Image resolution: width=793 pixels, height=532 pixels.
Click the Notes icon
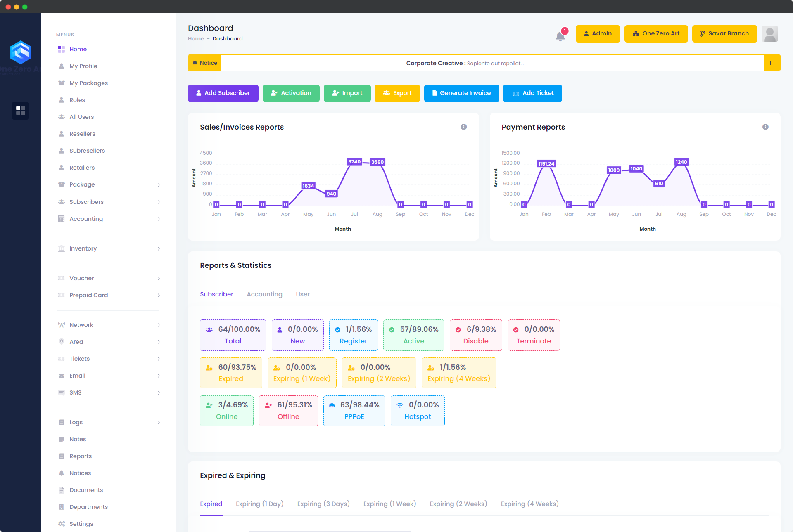point(62,439)
